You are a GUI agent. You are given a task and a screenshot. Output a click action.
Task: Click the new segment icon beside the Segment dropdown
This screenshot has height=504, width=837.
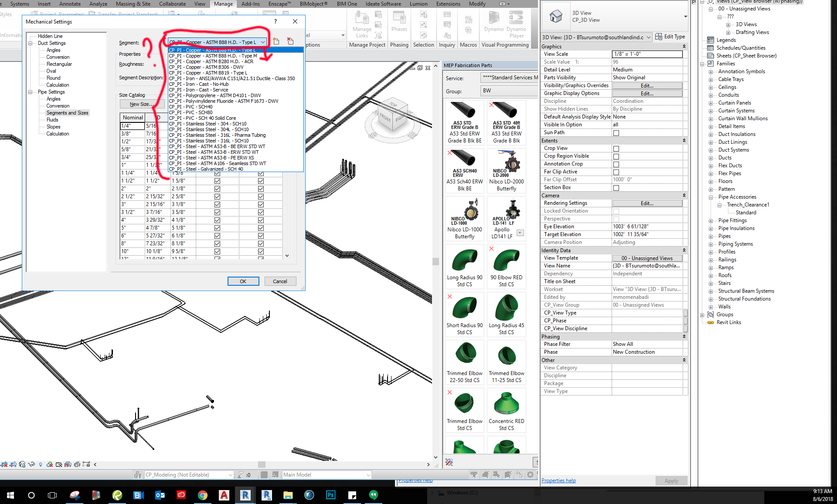point(276,41)
